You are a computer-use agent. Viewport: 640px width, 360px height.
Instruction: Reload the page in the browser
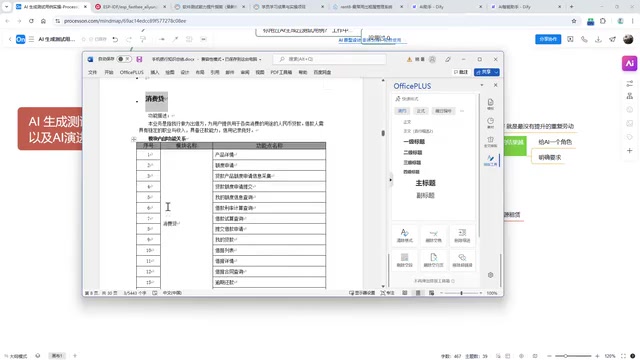(x=31, y=21)
